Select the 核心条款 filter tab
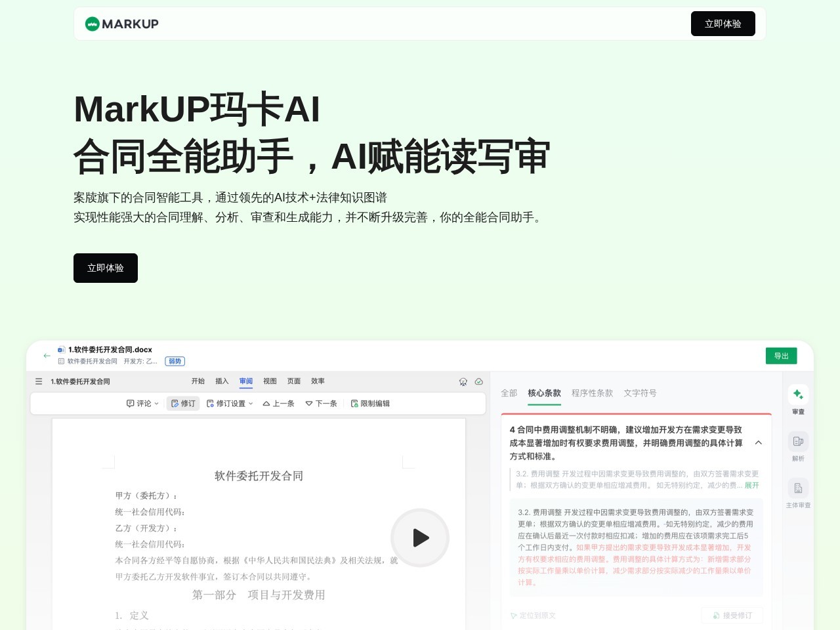 [545, 393]
